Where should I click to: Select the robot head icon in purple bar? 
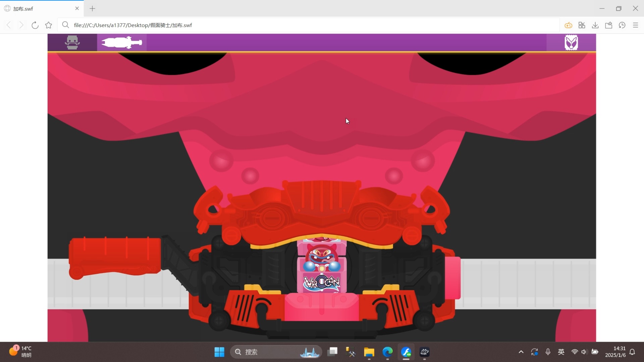pyautogui.click(x=72, y=43)
